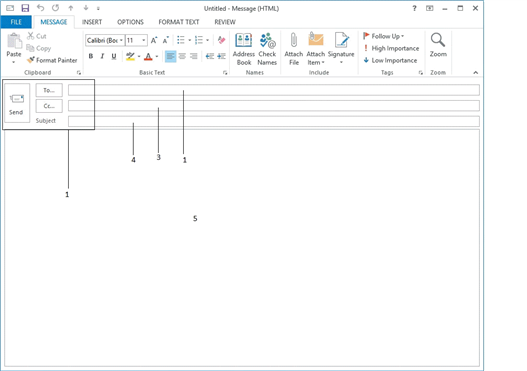
Task: Activate Format Painter
Action: [x=52, y=60]
